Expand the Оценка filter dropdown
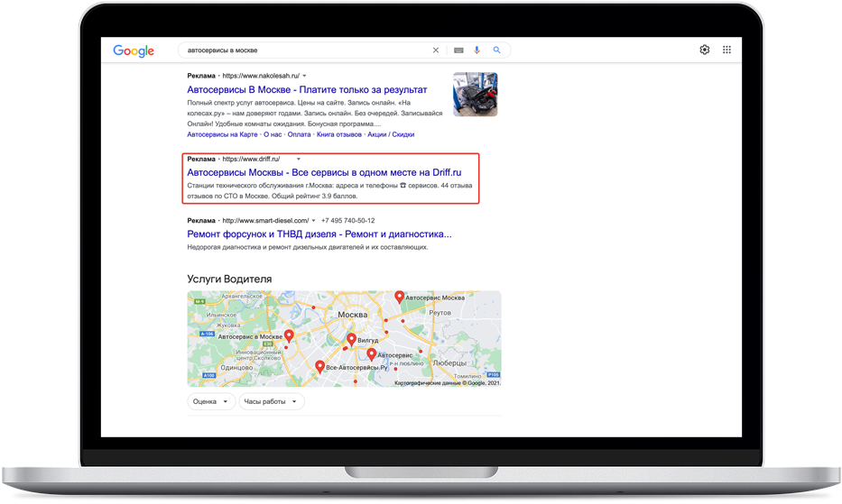The image size is (842, 504). click(x=211, y=402)
